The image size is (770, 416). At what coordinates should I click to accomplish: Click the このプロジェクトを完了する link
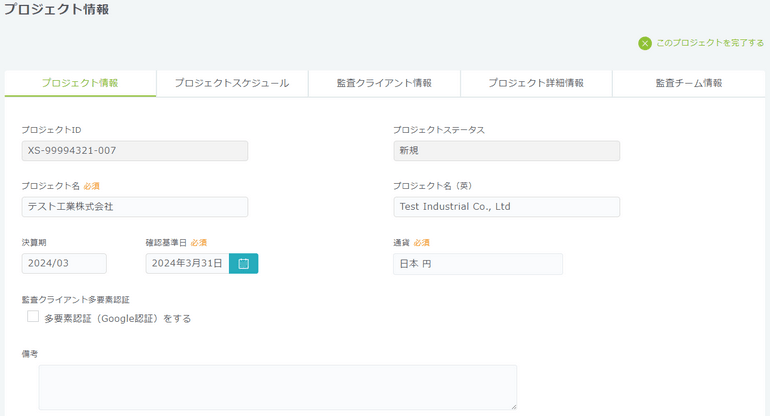710,43
